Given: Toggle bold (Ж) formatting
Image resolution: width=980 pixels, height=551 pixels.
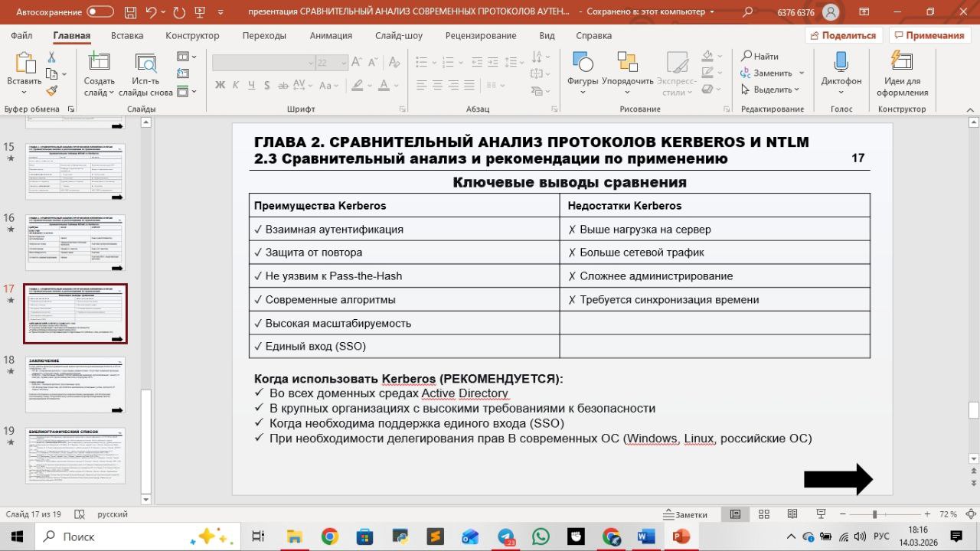Looking at the screenshot, I should point(220,85).
